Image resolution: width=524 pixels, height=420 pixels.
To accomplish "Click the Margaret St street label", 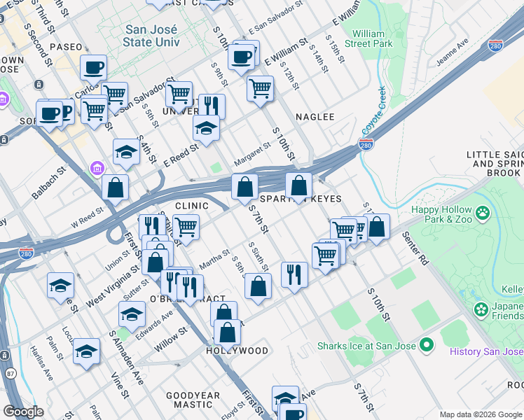I will (x=252, y=154).
